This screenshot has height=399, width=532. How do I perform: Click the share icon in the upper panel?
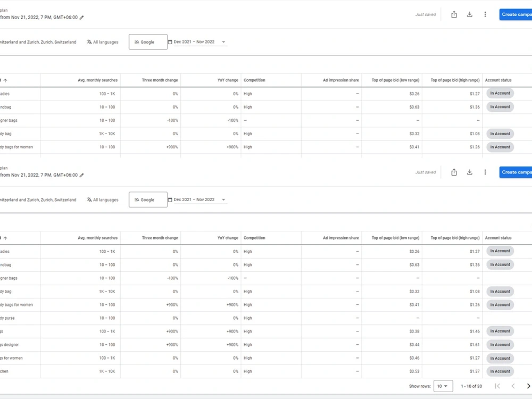tap(454, 14)
